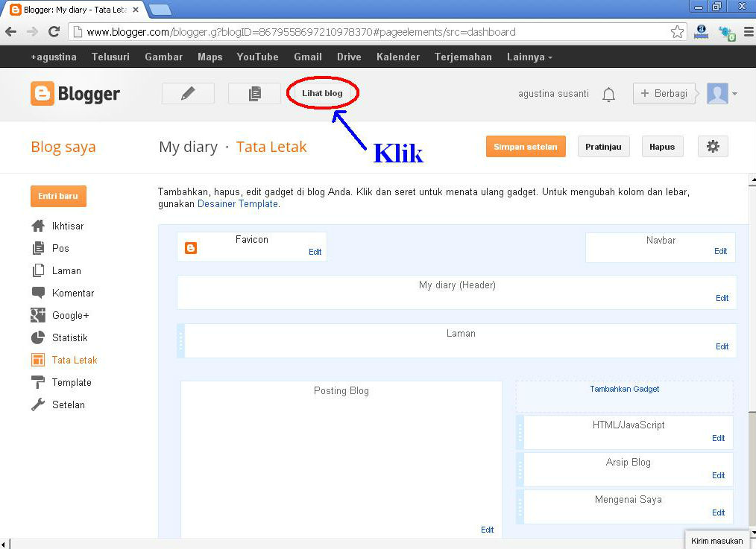
Task: Click the blue extension icon with green badge
Action: tap(727, 33)
